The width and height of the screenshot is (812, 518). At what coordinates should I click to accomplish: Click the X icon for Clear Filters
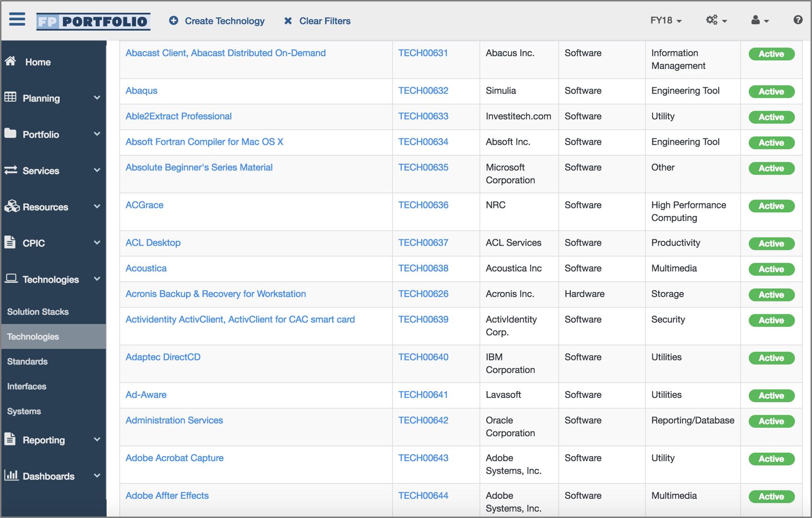(x=288, y=21)
